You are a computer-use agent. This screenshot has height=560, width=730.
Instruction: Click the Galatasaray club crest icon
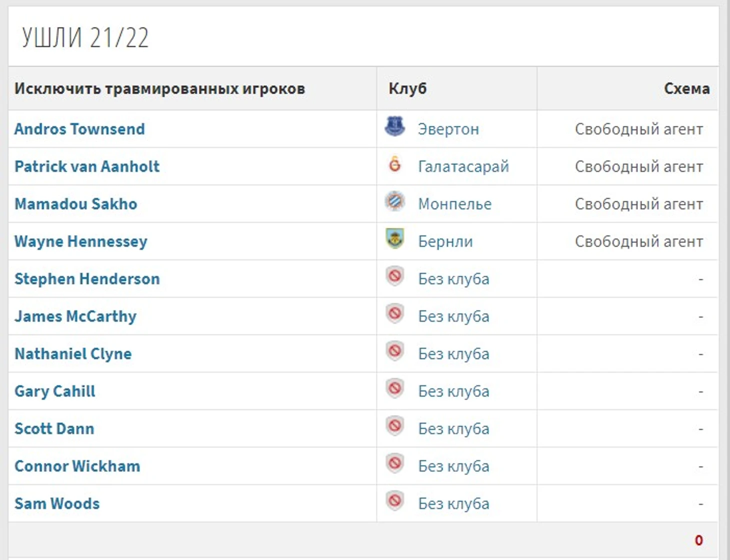click(x=394, y=164)
